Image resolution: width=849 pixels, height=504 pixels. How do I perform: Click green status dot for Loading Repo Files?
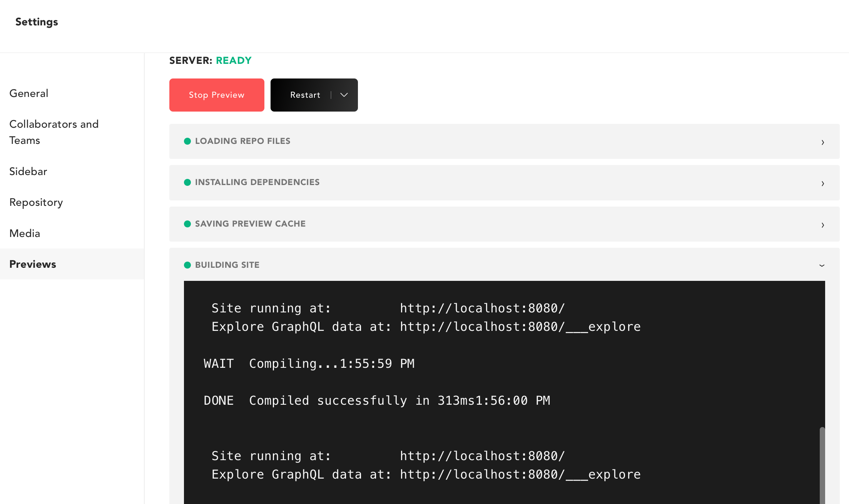(x=187, y=141)
